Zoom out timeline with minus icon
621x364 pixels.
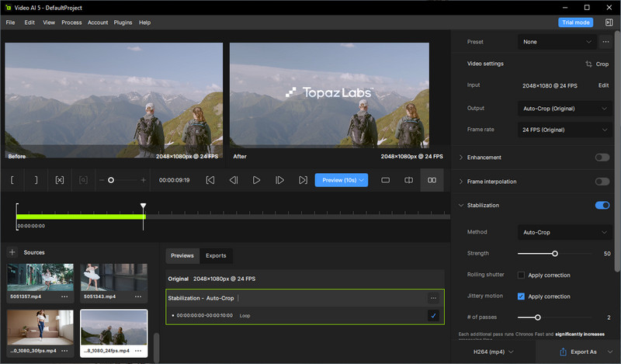pyautogui.click(x=102, y=180)
